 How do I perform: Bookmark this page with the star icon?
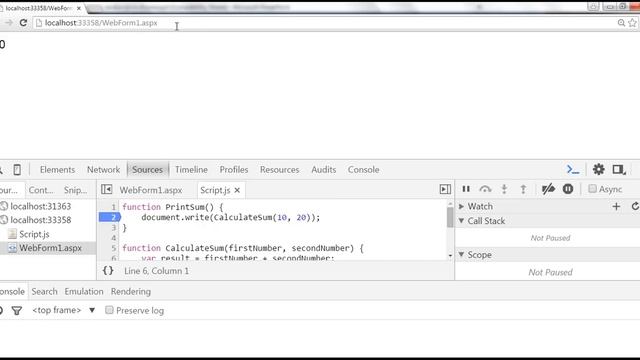click(633, 23)
